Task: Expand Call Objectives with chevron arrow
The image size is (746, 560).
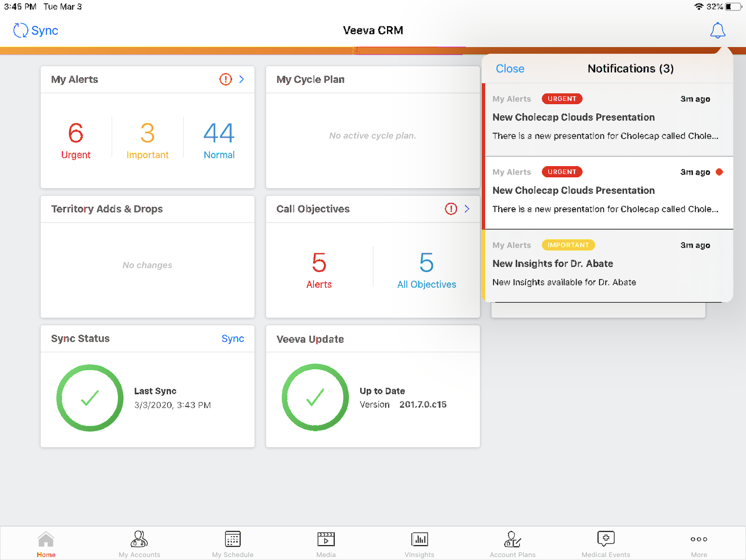Action: (x=467, y=209)
